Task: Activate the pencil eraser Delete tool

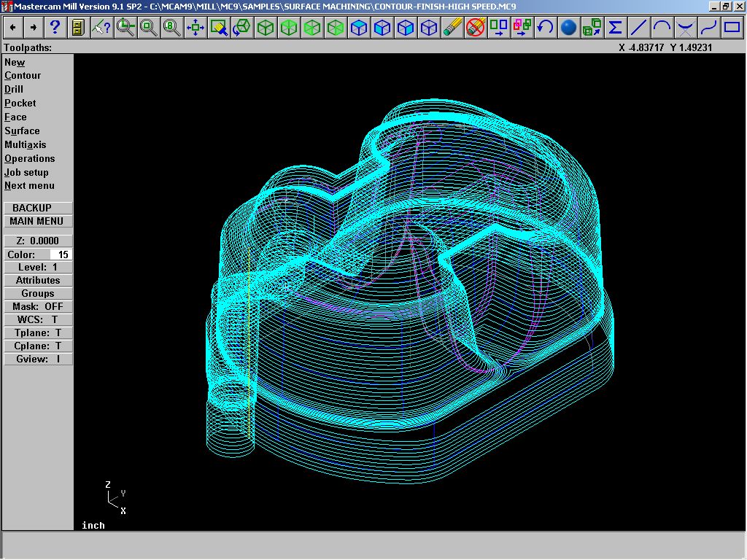Action: click(x=452, y=28)
